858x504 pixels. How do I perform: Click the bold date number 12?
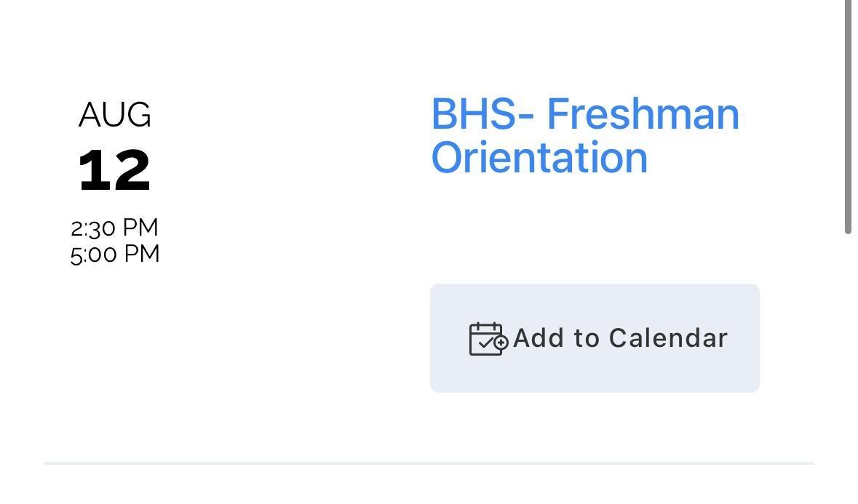point(114,171)
